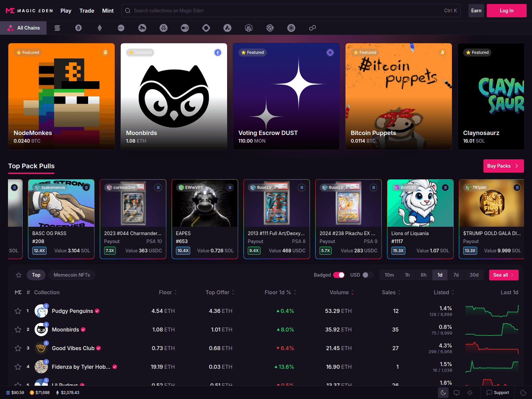Toggle the Badged switch
Viewport: 532px width, 399px height.
point(339,275)
